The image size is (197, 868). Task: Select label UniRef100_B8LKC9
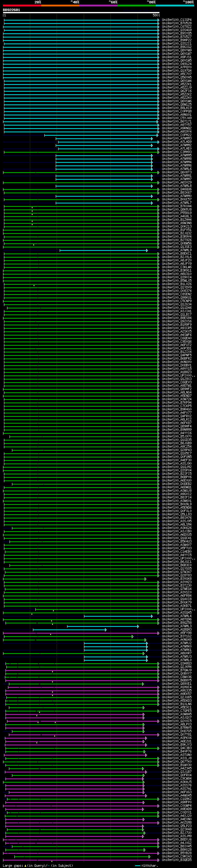(x=176, y=108)
